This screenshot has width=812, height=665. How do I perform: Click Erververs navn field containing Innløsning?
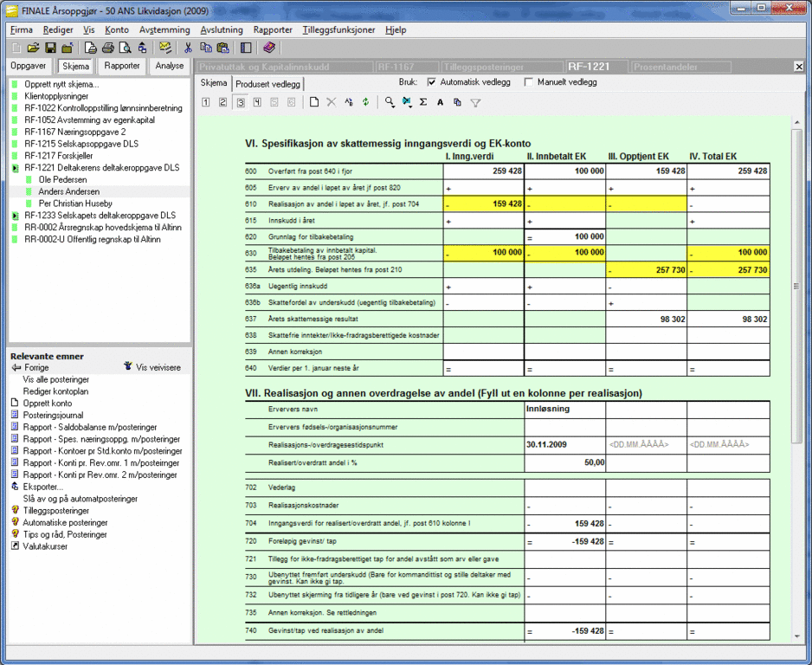565,410
